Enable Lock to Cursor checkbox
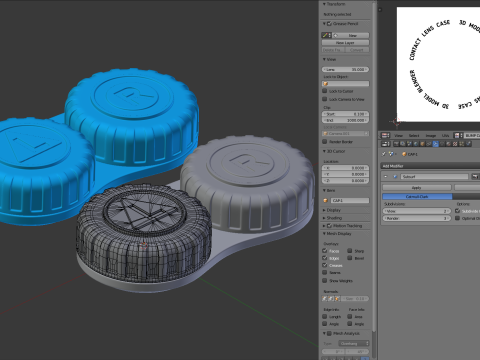 (x=325, y=91)
